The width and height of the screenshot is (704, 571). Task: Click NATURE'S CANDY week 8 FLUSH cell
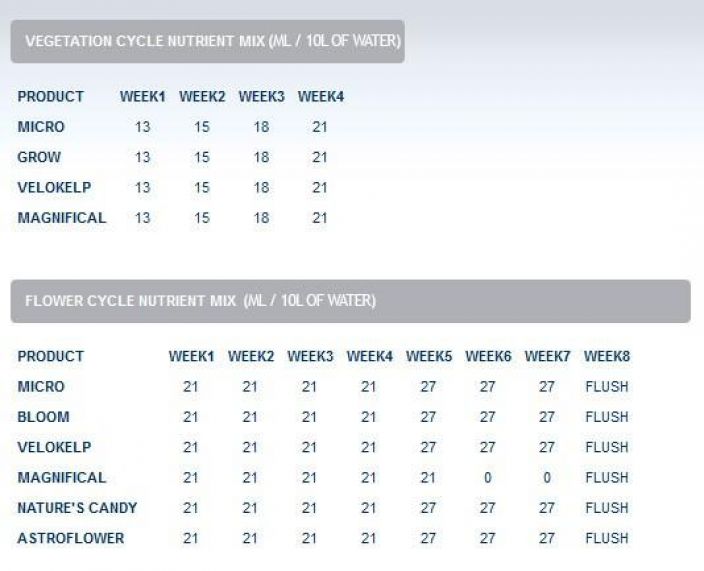click(x=607, y=508)
